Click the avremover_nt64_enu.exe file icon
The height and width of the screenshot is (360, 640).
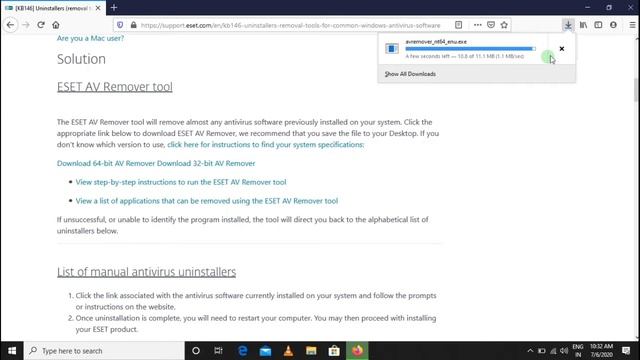point(392,49)
